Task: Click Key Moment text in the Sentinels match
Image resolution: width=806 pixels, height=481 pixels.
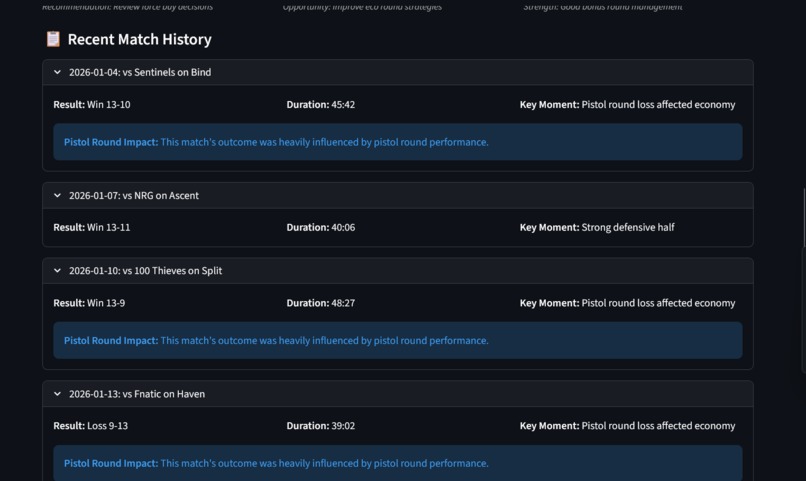Action: point(627,105)
